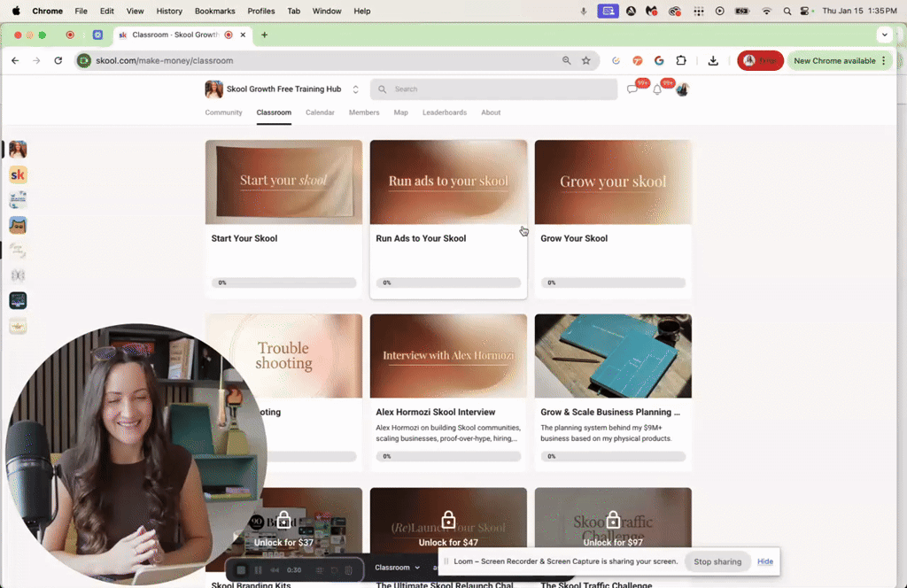Expand the Skool community switcher arrows
Screen dimensions: 907x588
coord(356,89)
